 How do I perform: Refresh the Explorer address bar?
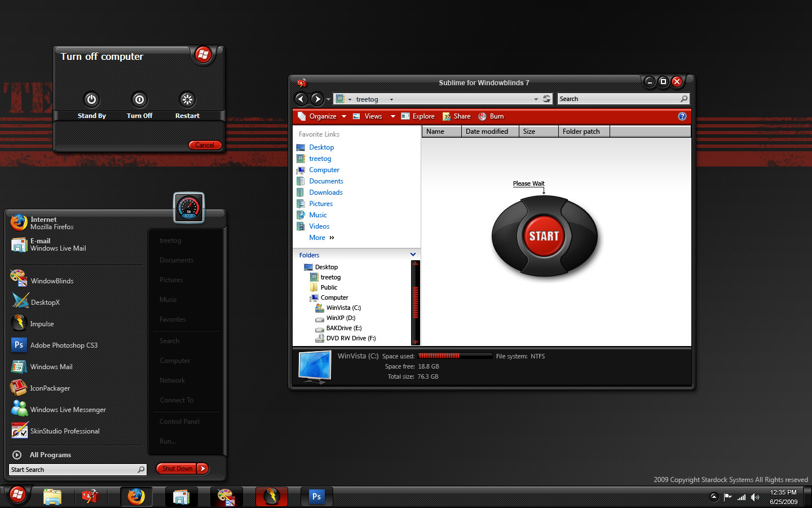click(x=546, y=99)
